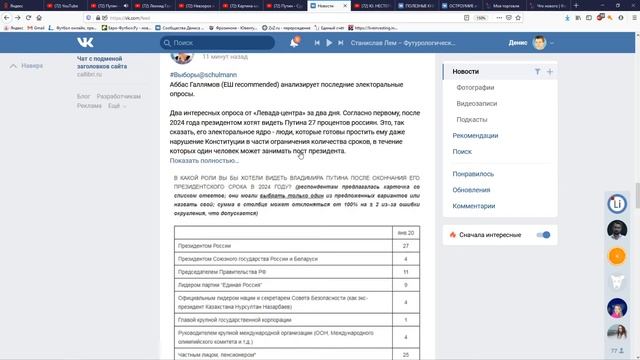Viewport: 640px width, 360px height.
Task: Click the 11 минут назад timestamp
Action: point(225,57)
